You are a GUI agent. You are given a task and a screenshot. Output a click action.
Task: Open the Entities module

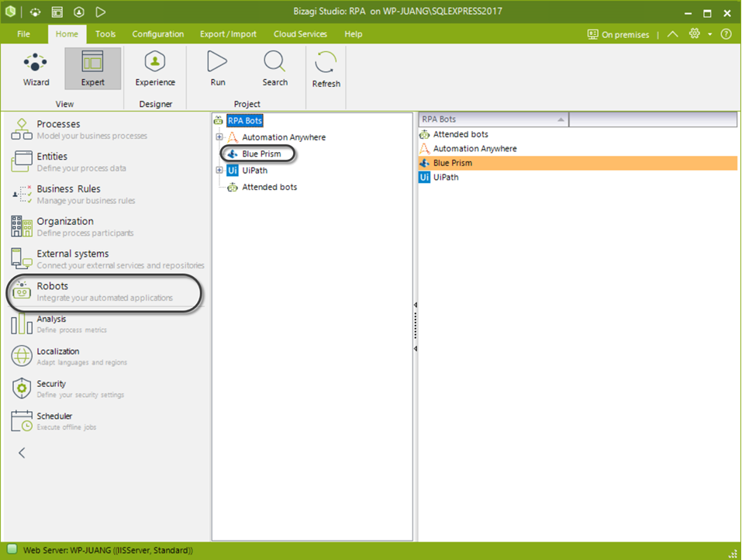pyautogui.click(x=106, y=162)
